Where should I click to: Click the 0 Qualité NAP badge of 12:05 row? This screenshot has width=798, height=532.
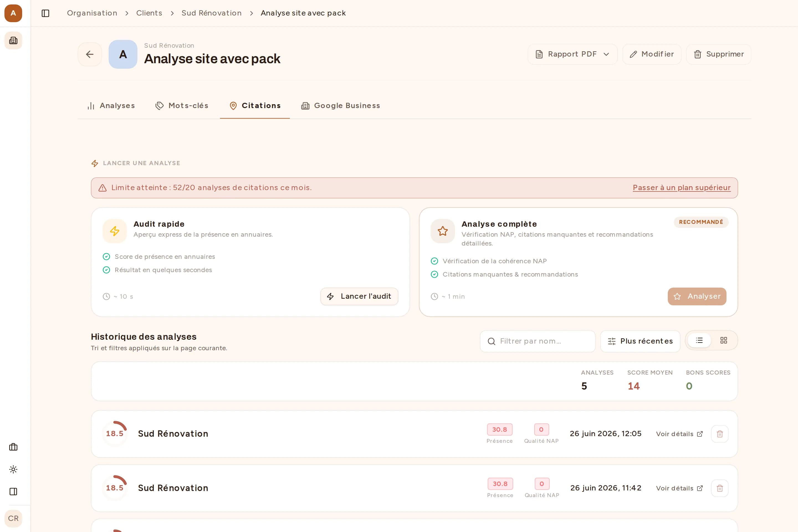541,429
